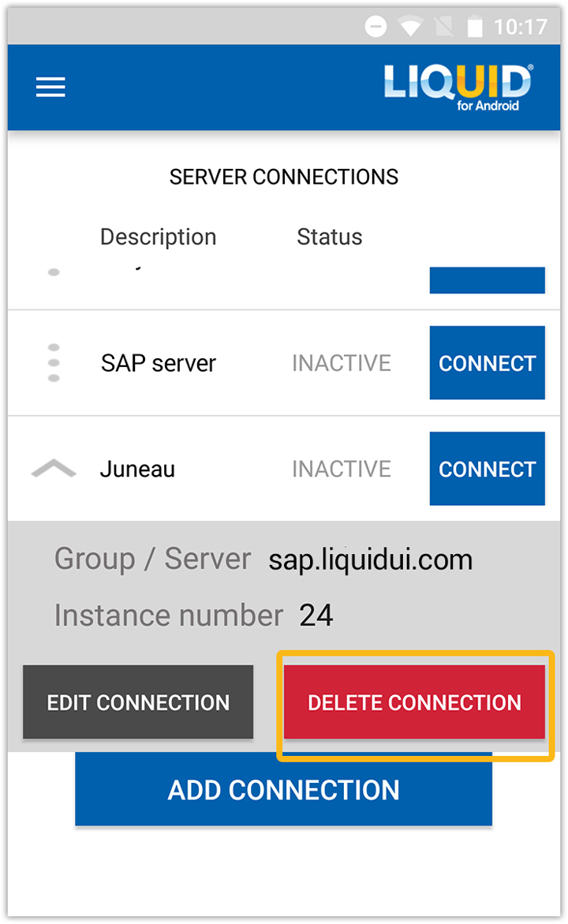568x924 pixels.
Task: Tap the Add Connection button
Action: [x=283, y=790]
